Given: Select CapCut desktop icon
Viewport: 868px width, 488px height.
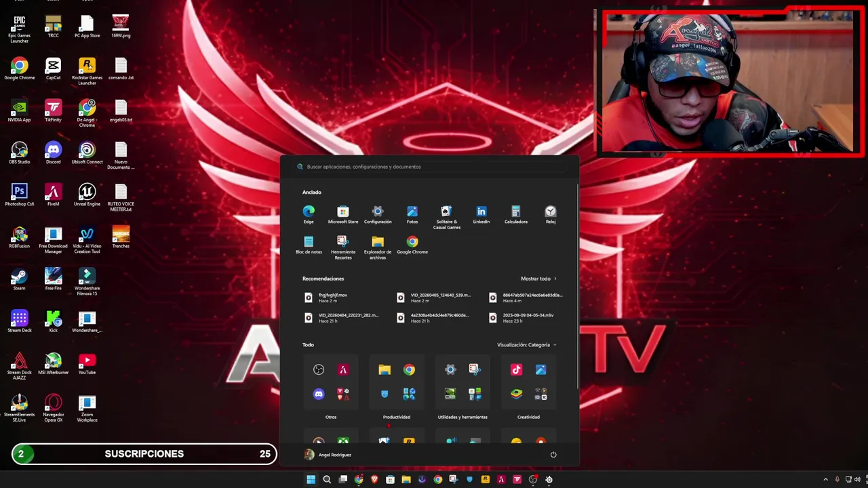Looking at the screenshot, I should 53,68.
